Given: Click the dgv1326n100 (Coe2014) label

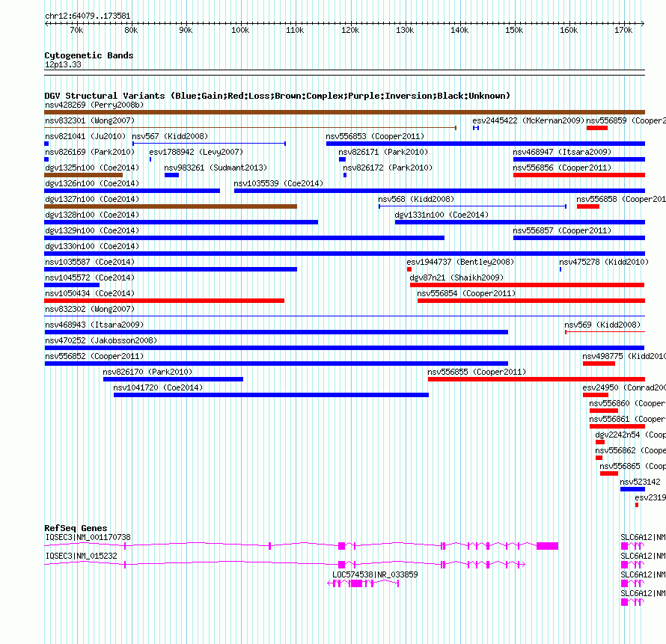Looking at the screenshot, I should 92,183.
